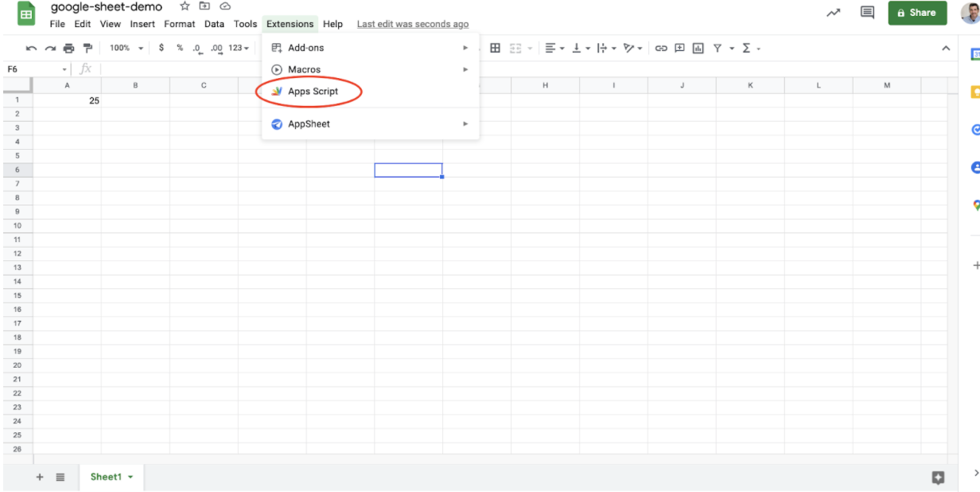Click the Horizontal align icon
980x492 pixels.
[550, 48]
